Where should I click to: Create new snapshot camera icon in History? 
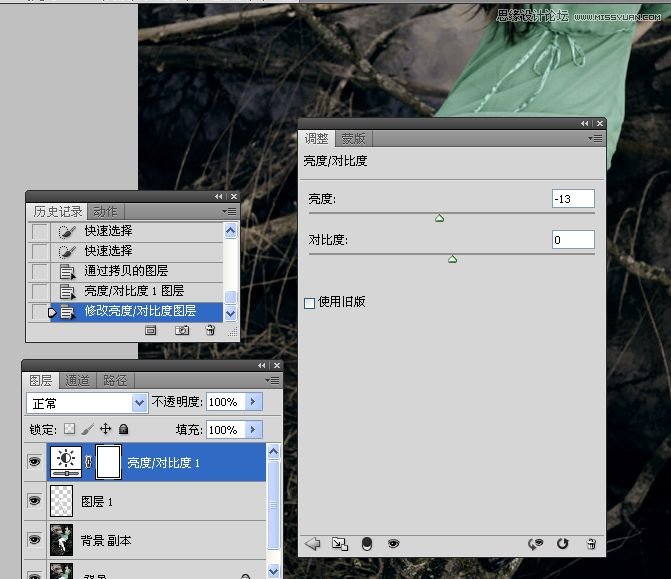click(182, 330)
